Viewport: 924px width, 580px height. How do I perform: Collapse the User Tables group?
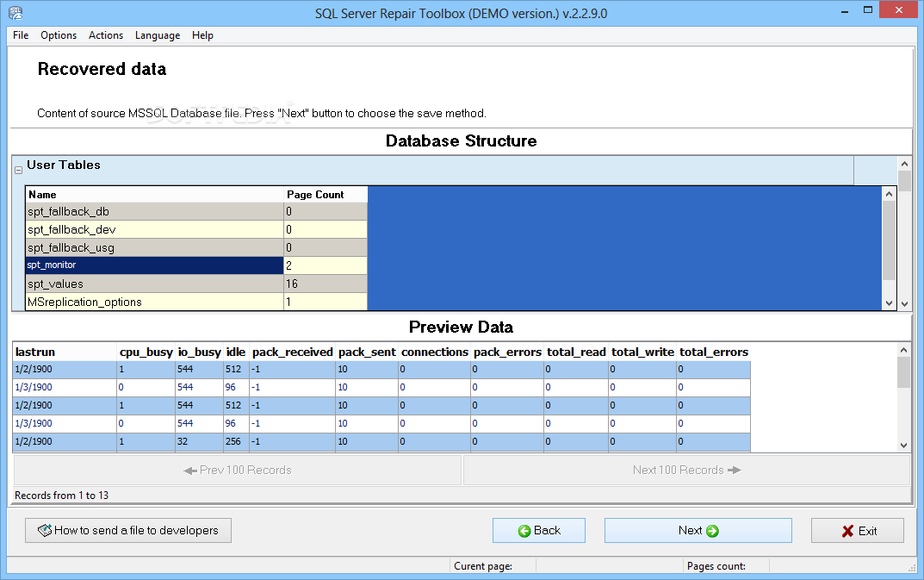pos(18,170)
